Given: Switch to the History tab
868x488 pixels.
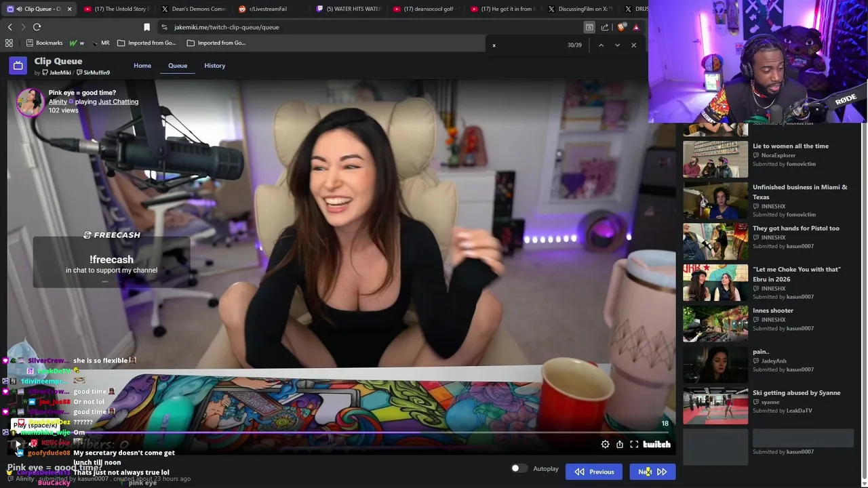Looking at the screenshot, I should tap(214, 66).
